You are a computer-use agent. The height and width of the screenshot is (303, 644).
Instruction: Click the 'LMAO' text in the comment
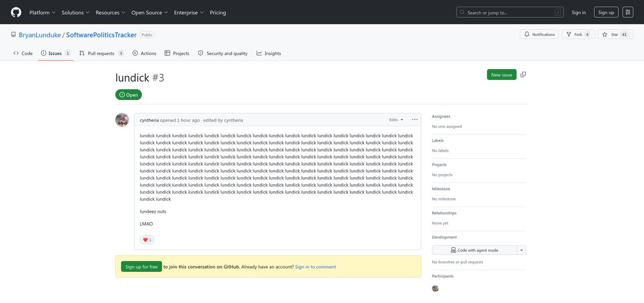(146, 224)
